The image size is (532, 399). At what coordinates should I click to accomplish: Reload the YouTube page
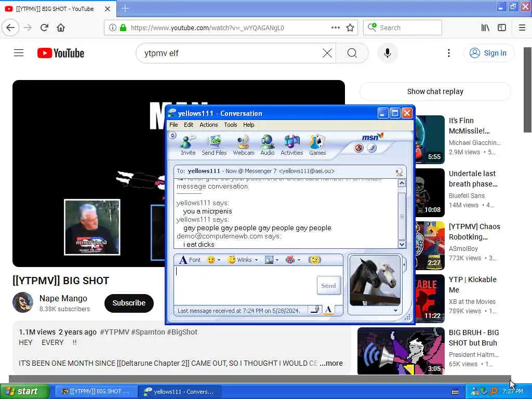tap(44, 28)
